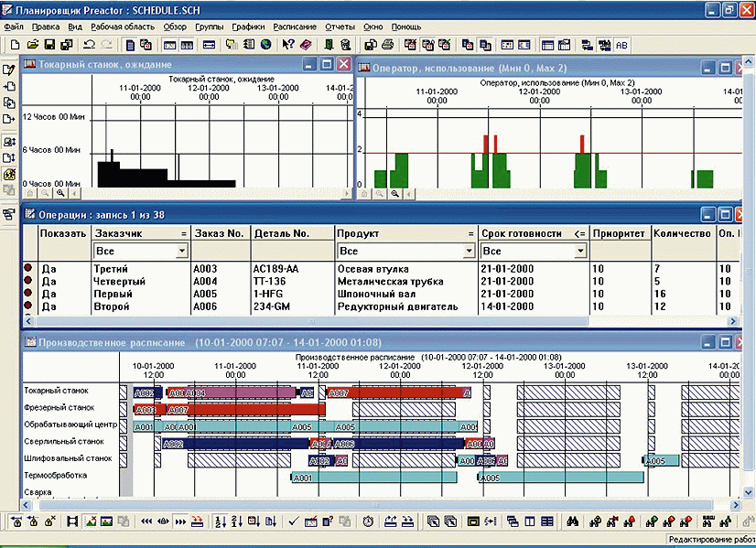Click the AB text icon in toolbar
Viewport: 756px width, 548px height.
[622, 44]
